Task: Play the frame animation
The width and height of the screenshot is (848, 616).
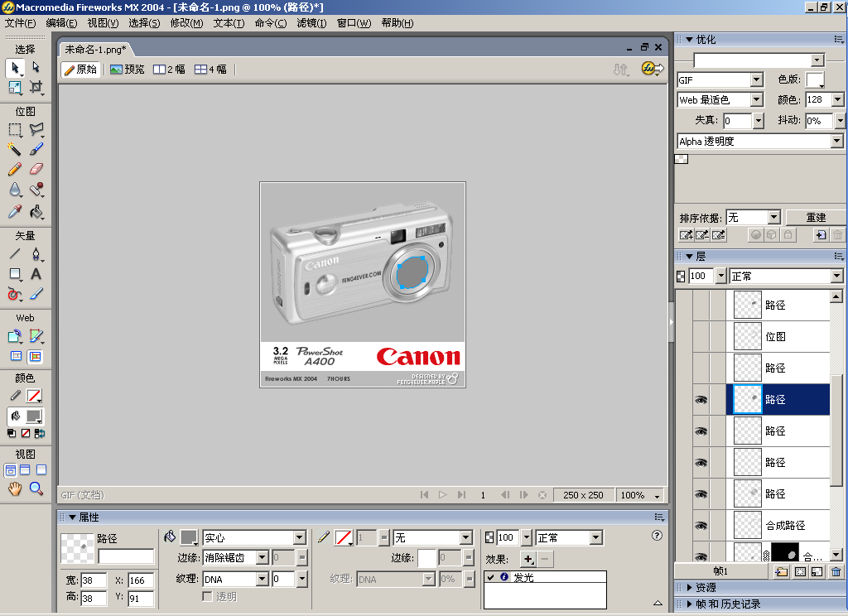Action: coord(443,495)
